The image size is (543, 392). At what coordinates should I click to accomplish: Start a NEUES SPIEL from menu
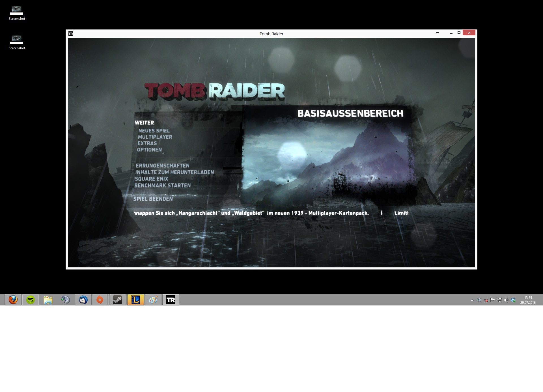[154, 131]
